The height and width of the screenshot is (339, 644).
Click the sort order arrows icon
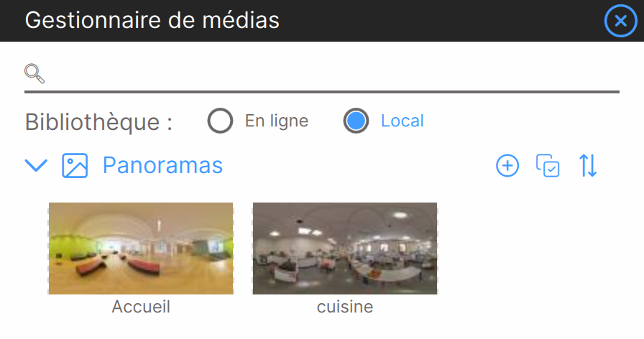[x=588, y=166]
